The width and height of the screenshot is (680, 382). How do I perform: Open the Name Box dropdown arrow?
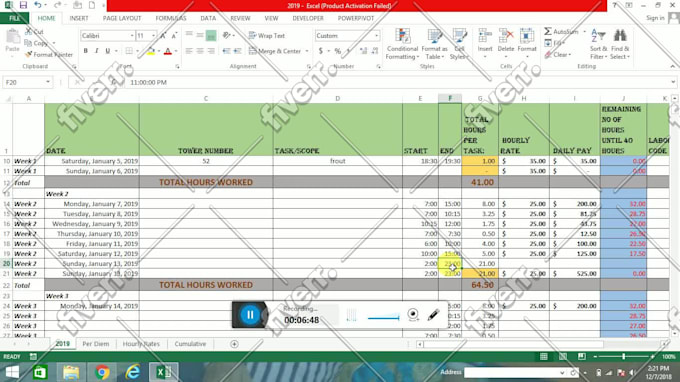[x=48, y=82]
